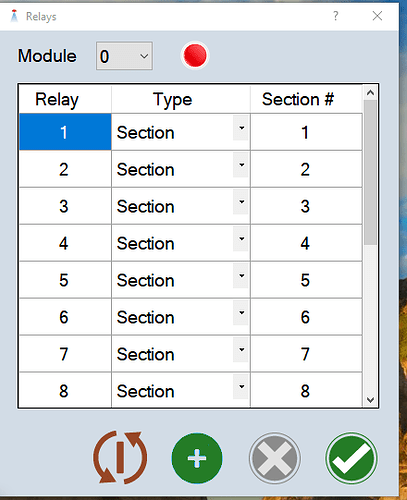Click Section # cell for relay 5
407x500 pixels.
[306, 280]
